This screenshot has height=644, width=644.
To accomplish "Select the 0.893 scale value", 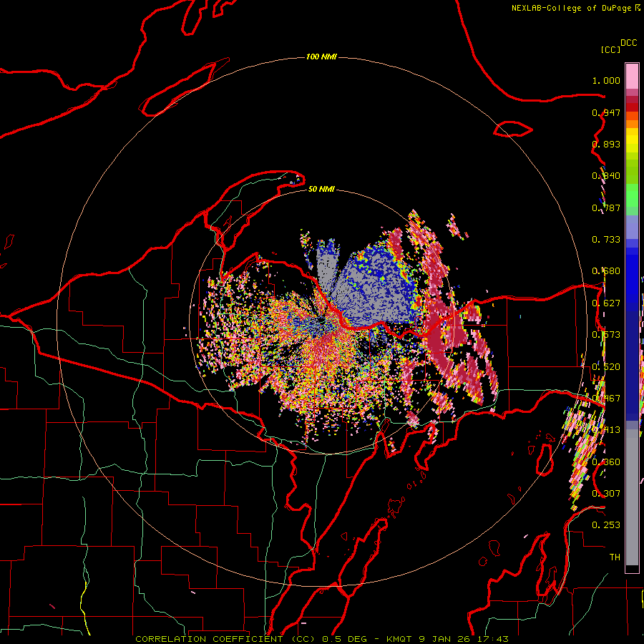I will (x=606, y=144).
